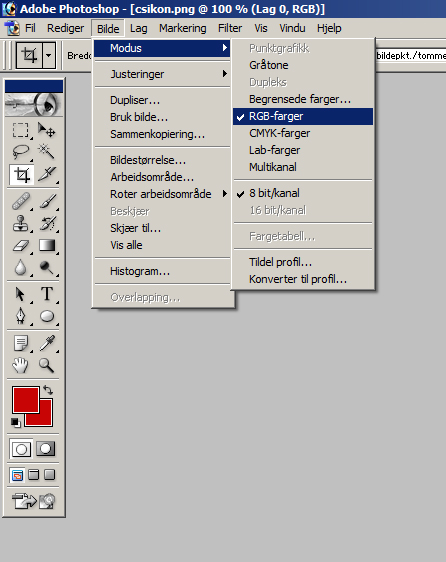Open the crop tool preset dropdown arrow
This screenshot has height=562, width=446.
pyautogui.click(x=49, y=55)
